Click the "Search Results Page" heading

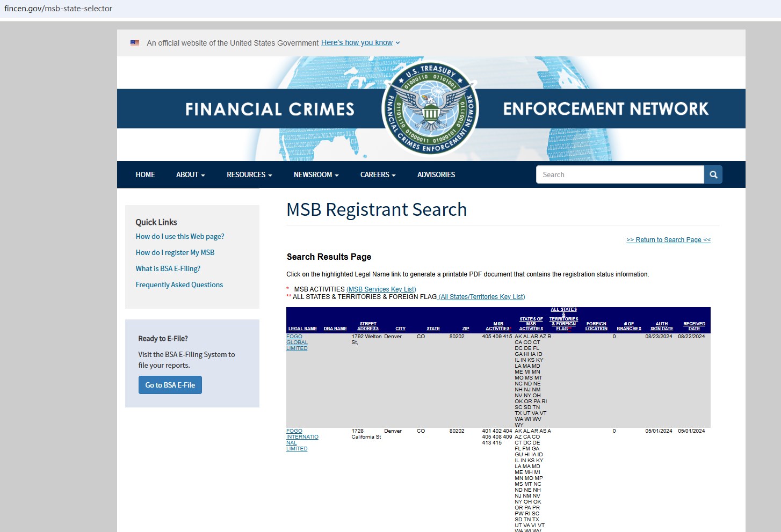[329, 257]
